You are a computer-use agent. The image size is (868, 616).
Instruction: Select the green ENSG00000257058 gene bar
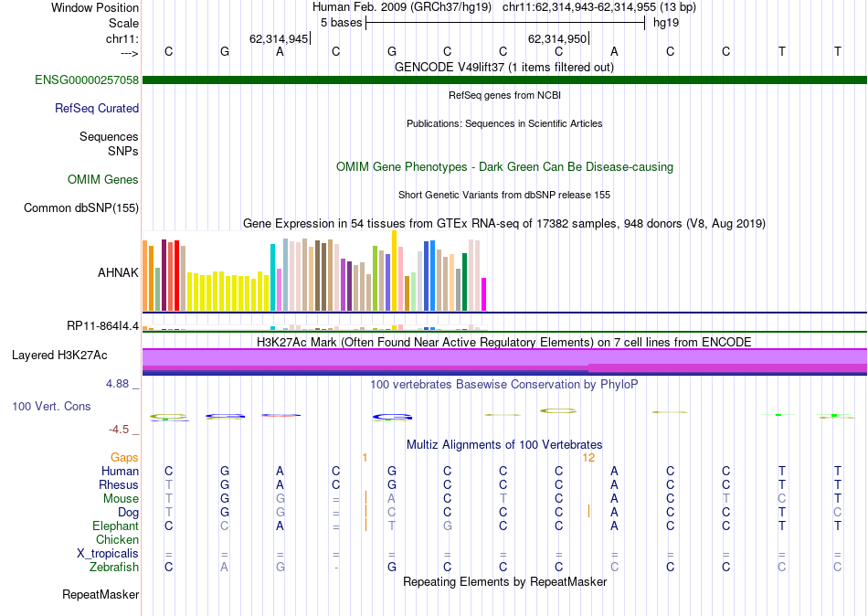[x=504, y=80]
